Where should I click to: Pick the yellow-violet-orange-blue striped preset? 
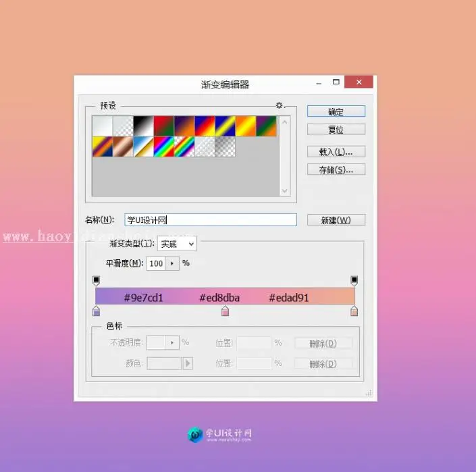(103, 147)
